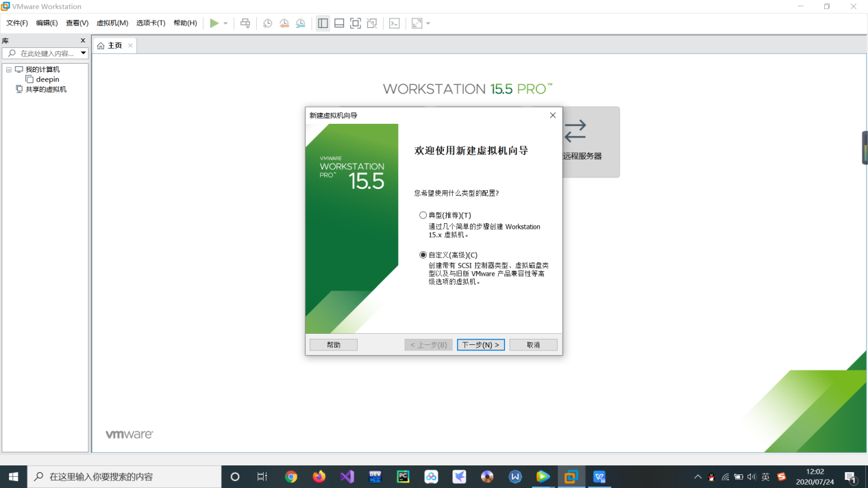Open Dev-C++ from the taskbar
This screenshot has height=488, width=868.
point(375,476)
